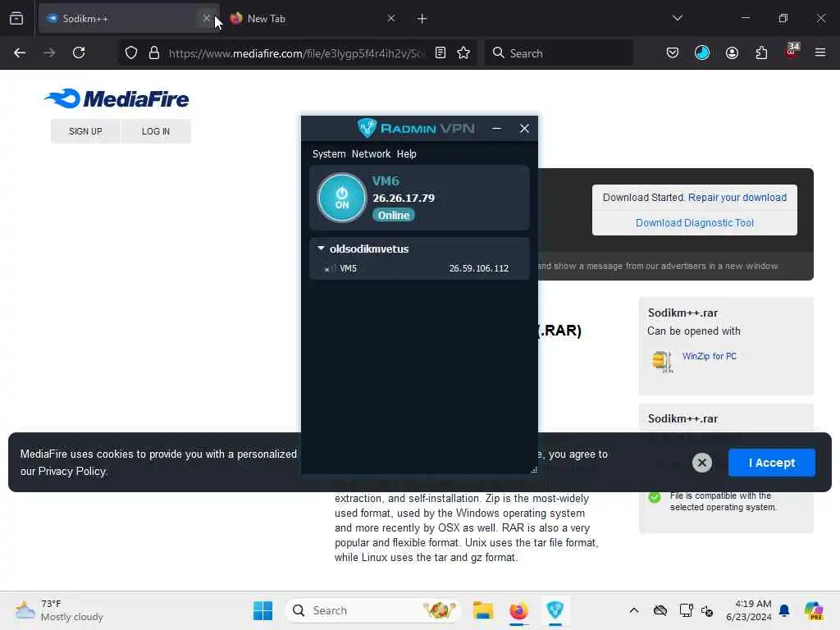Click the LOG IN button
Image resolution: width=840 pixels, height=630 pixels.
pos(156,131)
